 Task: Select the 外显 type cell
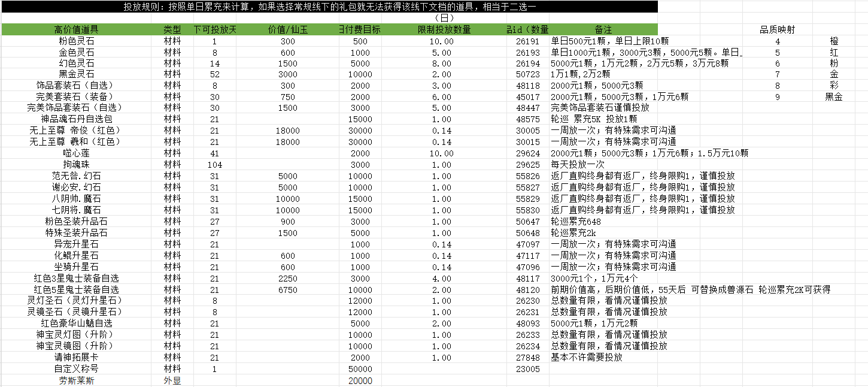tap(172, 380)
